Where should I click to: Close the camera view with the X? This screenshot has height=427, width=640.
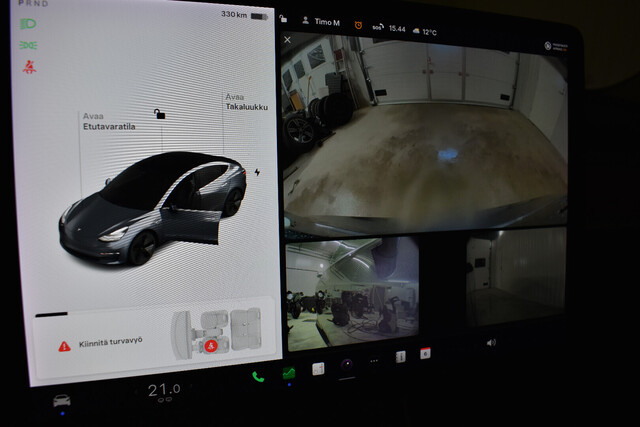[288, 40]
